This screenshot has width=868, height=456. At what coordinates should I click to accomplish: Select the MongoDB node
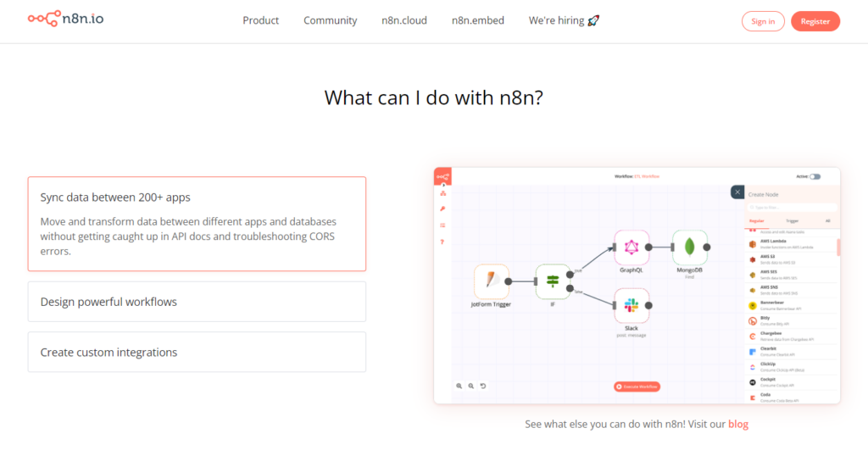(x=689, y=247)
